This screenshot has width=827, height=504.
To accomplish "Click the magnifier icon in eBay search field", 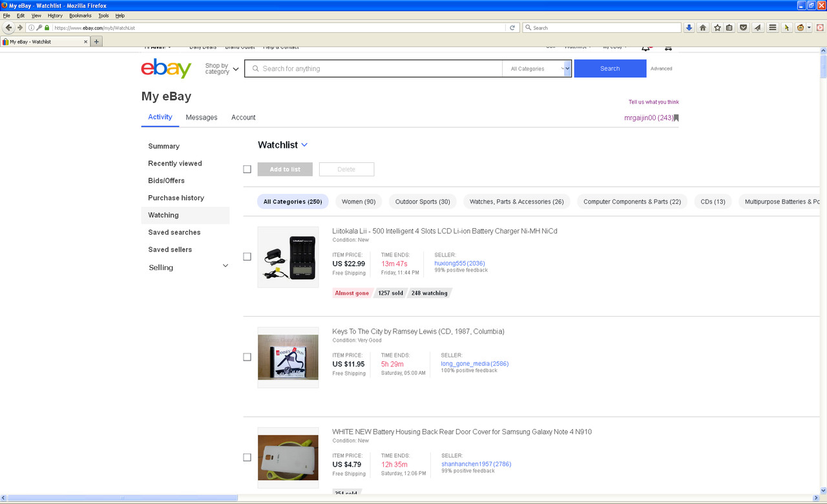I will (x=256, y=68).
